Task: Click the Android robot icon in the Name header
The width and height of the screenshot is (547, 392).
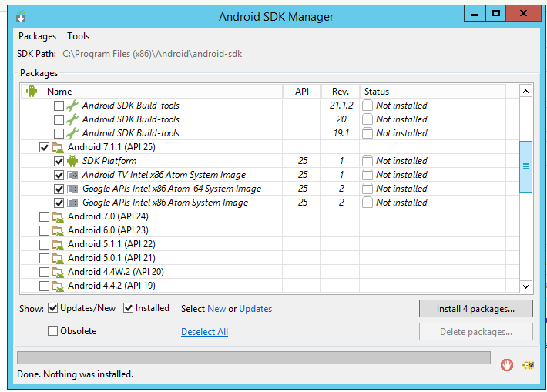Action: tap(32, 91)
